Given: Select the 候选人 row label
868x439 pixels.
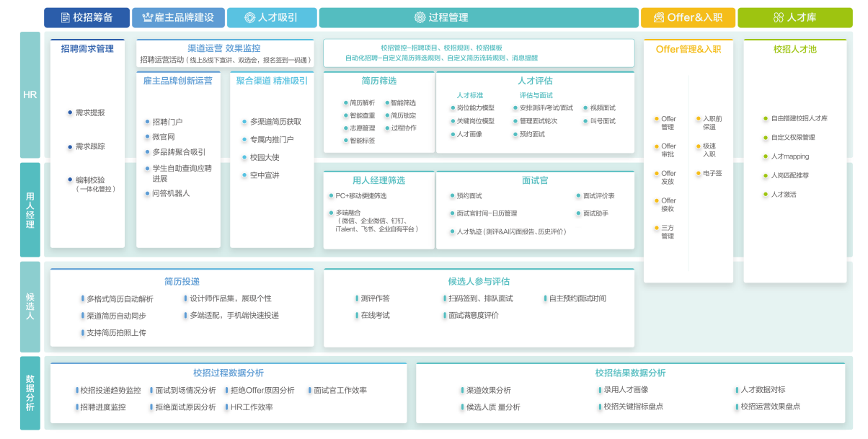Looking at the screenshot, I should (30, 306).
